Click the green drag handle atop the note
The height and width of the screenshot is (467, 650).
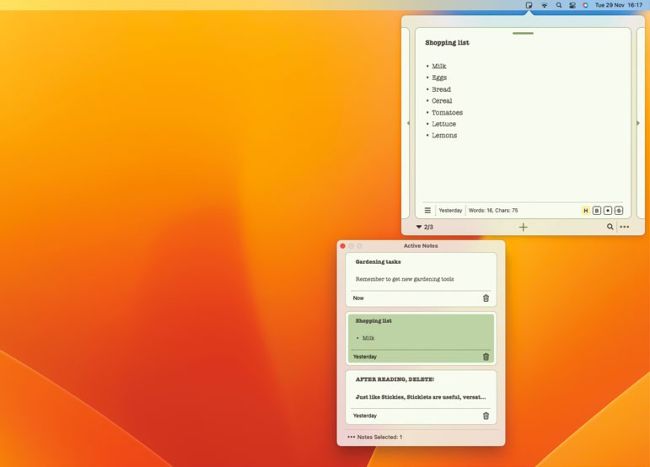coord(522,33)
